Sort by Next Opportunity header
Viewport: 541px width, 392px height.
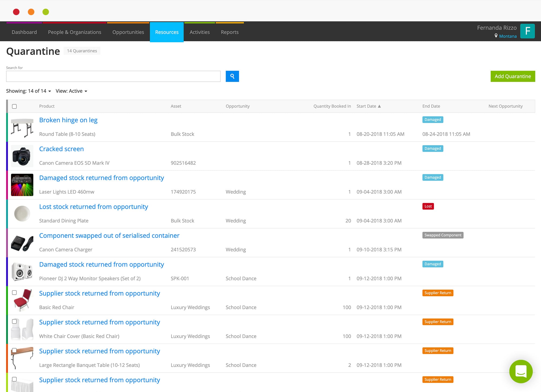(505, 106)
